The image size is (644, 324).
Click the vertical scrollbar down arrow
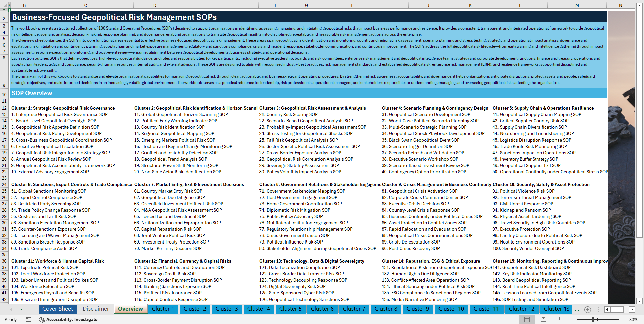click(639, 301)
